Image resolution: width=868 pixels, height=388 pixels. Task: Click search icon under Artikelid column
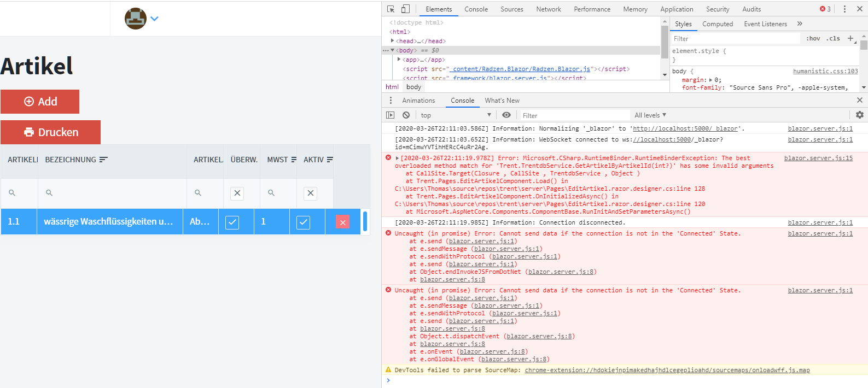12,193
